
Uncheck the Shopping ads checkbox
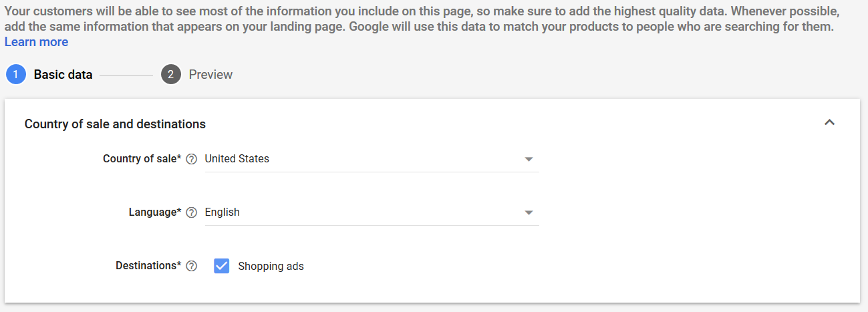point(222,266)
